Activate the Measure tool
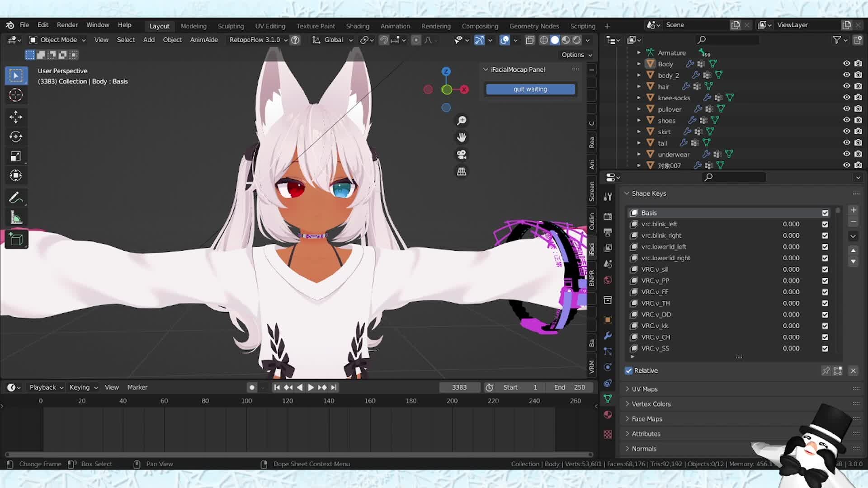The image size is (868, 488). tap(16, 217)
